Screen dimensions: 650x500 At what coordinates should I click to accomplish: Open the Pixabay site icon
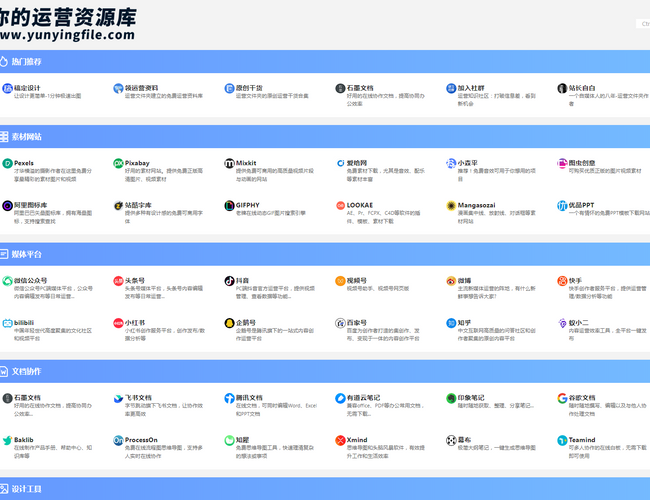point(118,163)
